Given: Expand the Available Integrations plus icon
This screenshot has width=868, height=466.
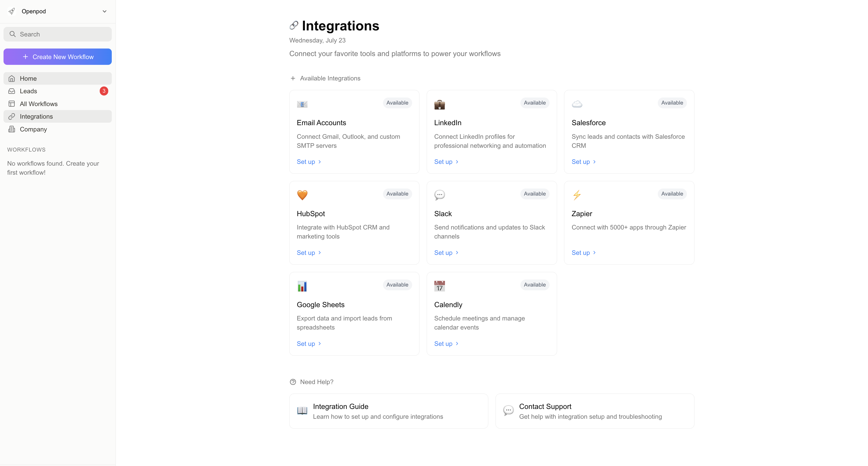Looking at the screenshot, I should (x=293, y=78).
